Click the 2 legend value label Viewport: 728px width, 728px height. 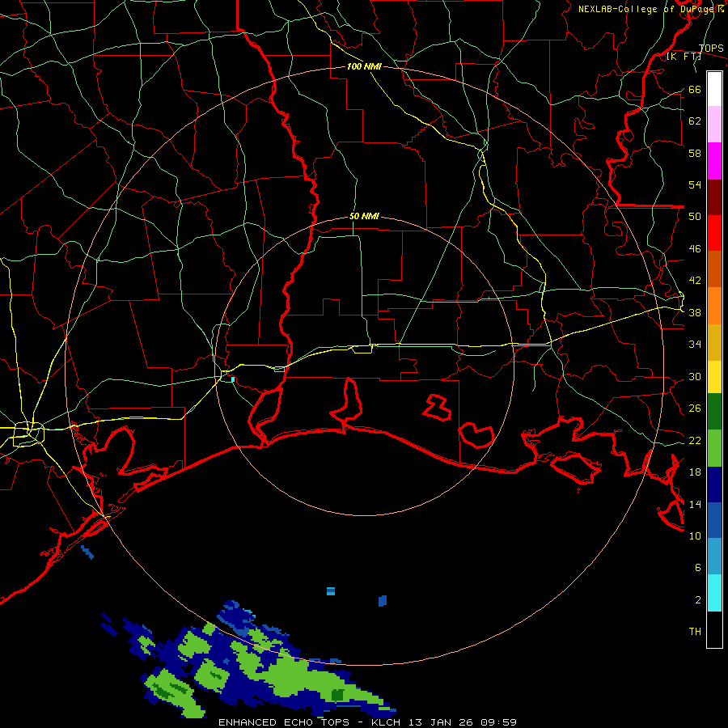[698, 600]
